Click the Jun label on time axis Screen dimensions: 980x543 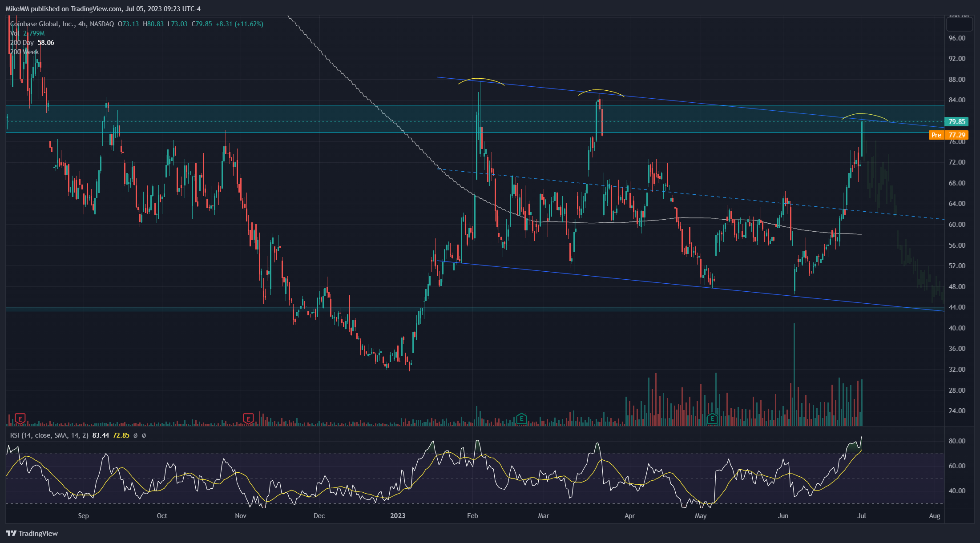[x=783, y=516]
